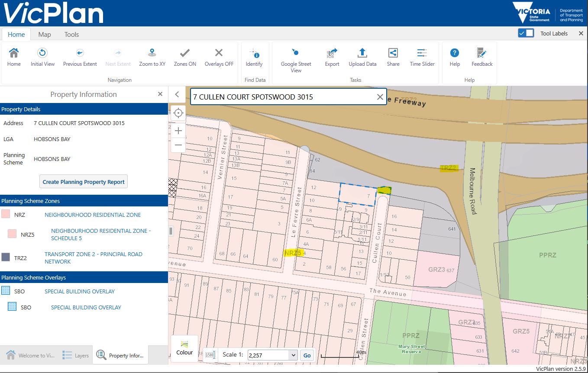Click the highlighted TRZ2 map label
Image resolution: width=588 pixels, height=373 pixels.
(449, 168)
